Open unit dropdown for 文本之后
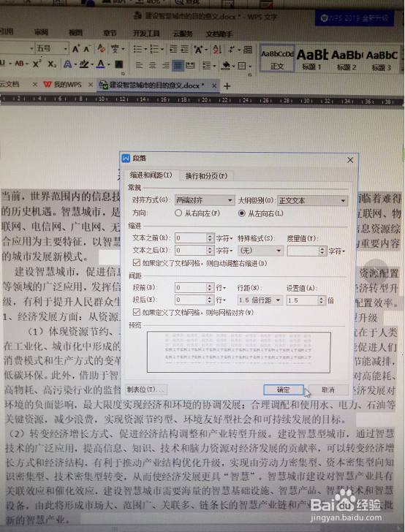405x532 pixels. click(x=224, y=251)
